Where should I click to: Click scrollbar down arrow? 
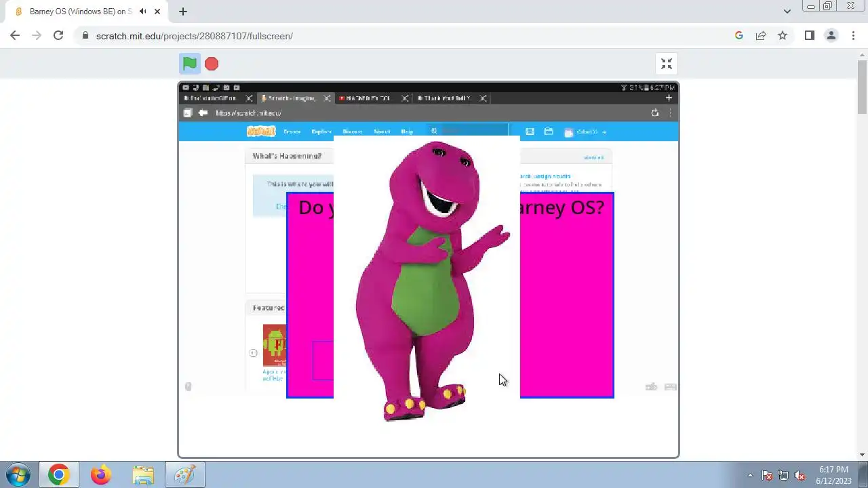[863, 455]
